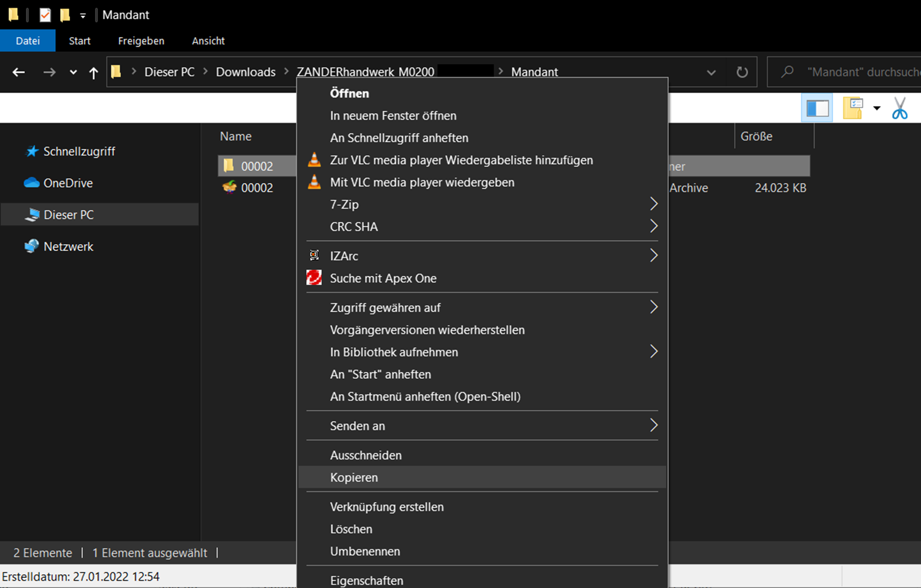Select the 00002 archive file

[x=257, y=188]
